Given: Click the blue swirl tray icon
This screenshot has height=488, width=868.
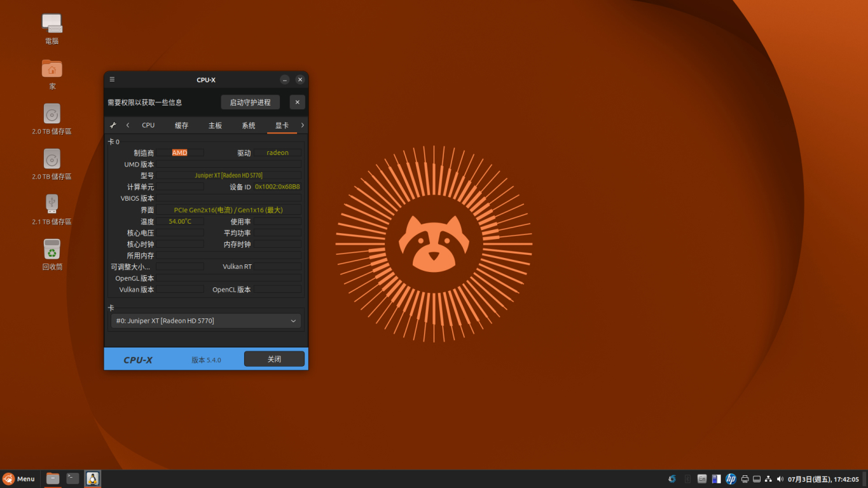Looking at the screenshot, I should 672,478.
